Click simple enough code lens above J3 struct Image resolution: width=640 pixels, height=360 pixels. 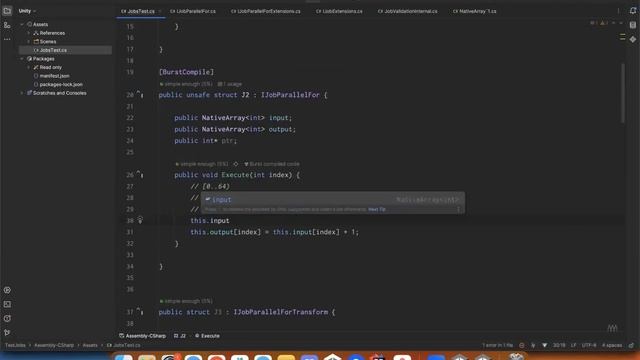(186, 301)
